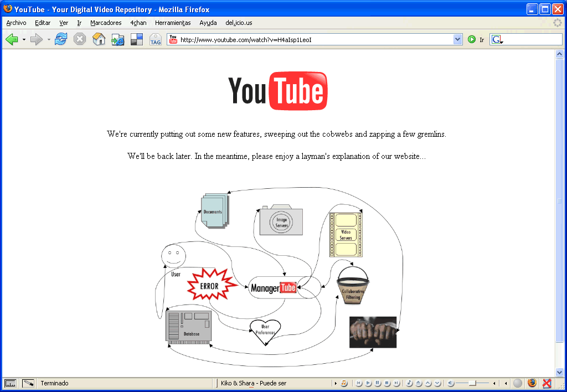
Task: Click the ManagerTube diagram on the page
Action: coord(284,287)
